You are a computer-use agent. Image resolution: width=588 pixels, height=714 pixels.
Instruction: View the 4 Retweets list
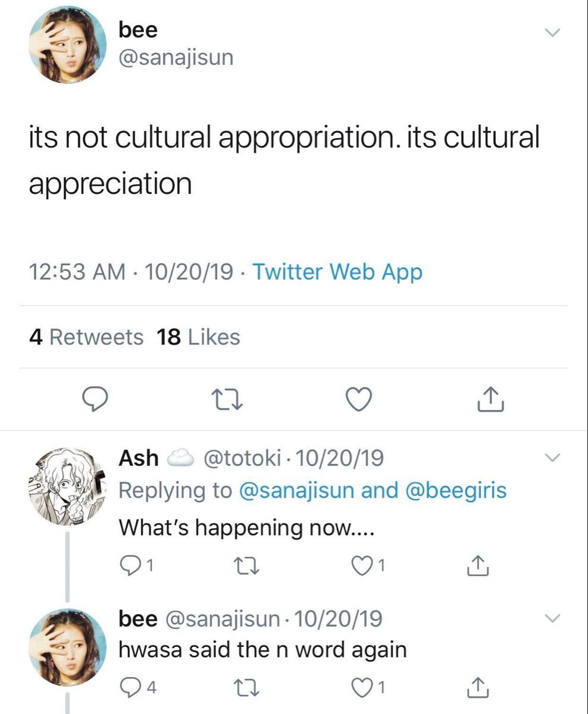86,337
